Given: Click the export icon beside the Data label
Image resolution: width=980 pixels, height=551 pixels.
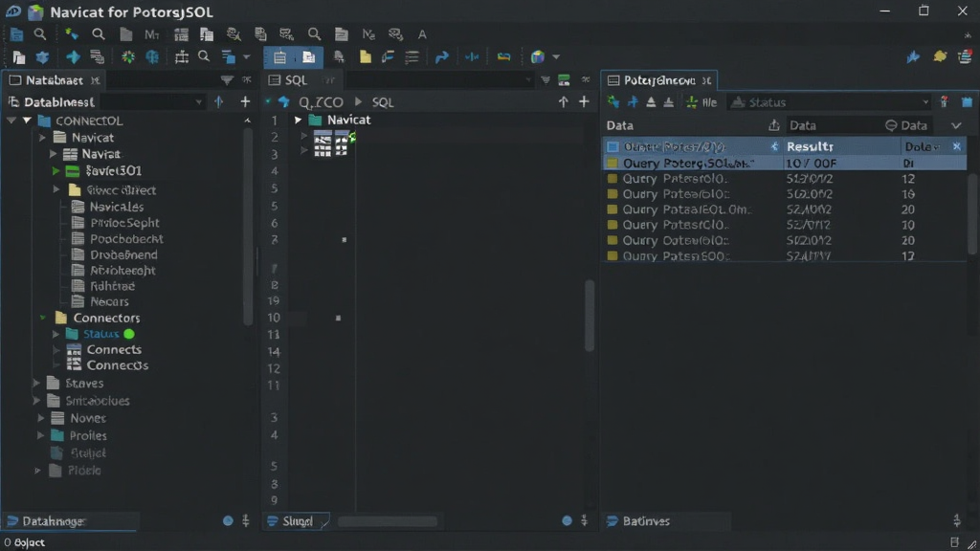Looking at the screenshot, I should (x=773, y=125).
